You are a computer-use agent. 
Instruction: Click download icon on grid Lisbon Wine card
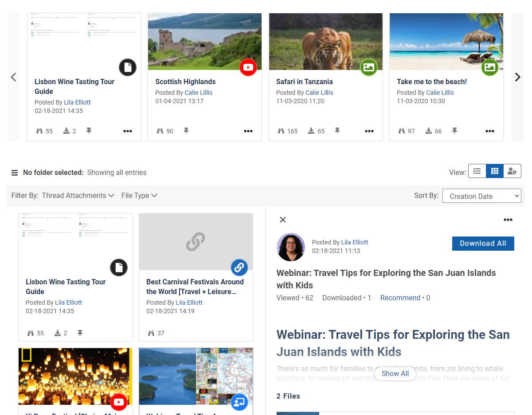[x=58, y=333]
